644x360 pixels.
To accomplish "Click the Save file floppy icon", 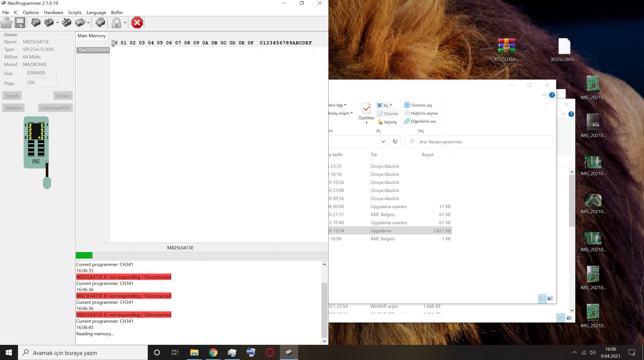I will pyautogui.click(x=20, y=23).
